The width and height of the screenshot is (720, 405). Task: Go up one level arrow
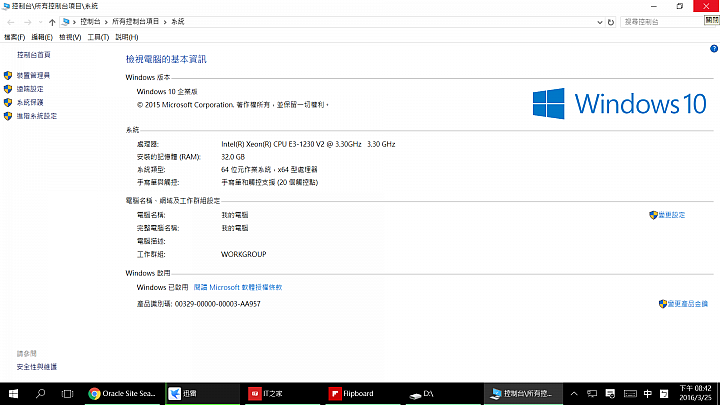[52, 22]
